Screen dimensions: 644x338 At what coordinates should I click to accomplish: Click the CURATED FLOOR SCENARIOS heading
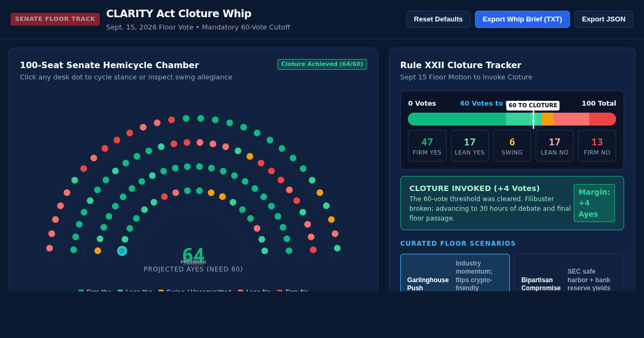tap(458, 244)
